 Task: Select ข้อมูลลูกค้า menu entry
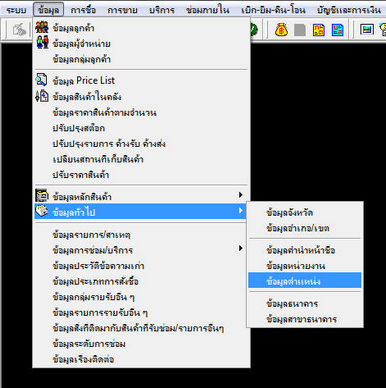click(141, 28)
